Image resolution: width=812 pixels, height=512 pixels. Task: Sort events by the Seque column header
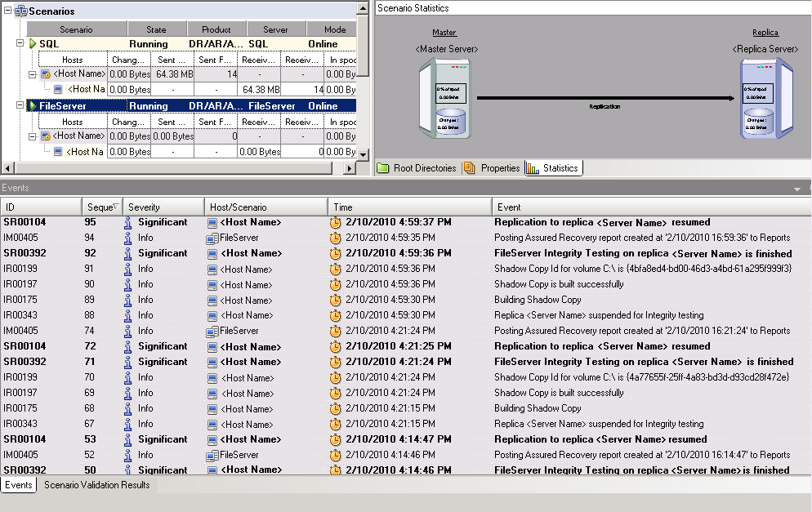tap(101, 206)
